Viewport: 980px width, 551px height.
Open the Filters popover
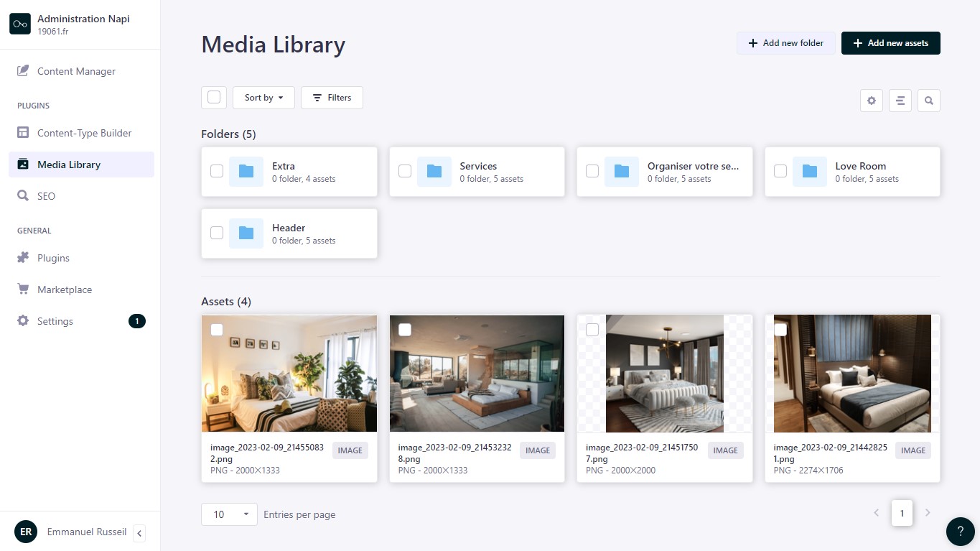pyautogui.click(x=332, y=98)
